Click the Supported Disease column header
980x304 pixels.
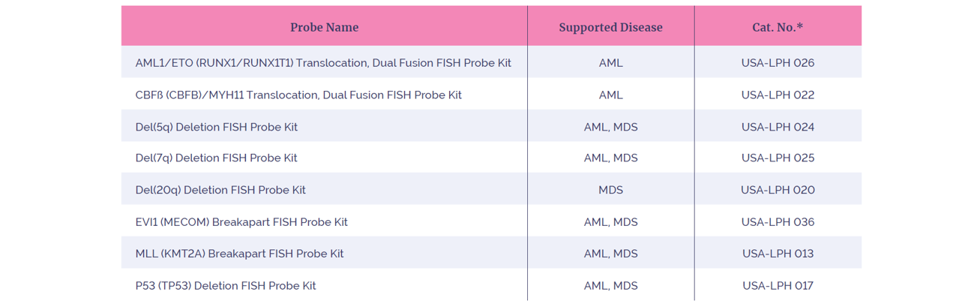coord(610,27)
